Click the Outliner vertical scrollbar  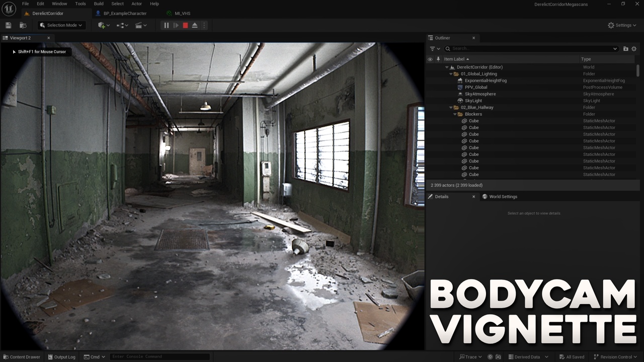638,70
